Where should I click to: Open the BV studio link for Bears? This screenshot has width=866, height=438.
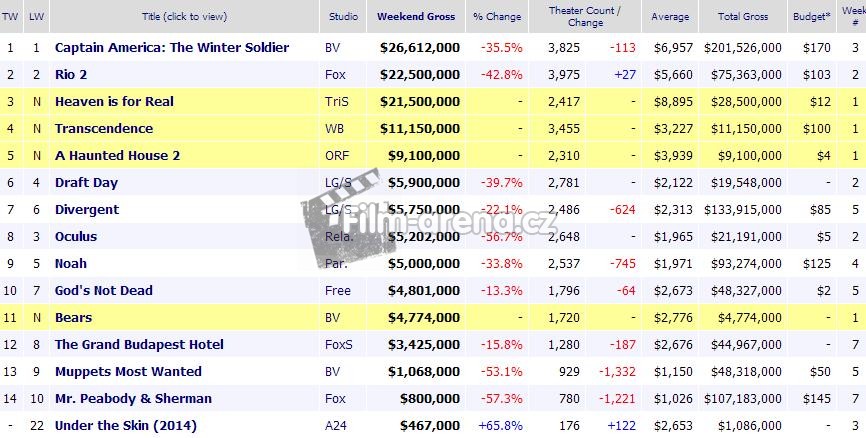332,317
